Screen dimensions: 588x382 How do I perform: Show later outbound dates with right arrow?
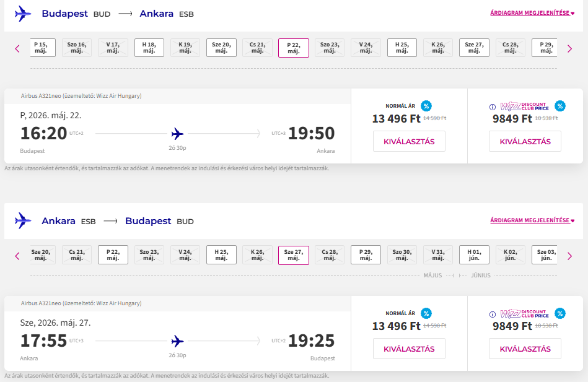569,48
